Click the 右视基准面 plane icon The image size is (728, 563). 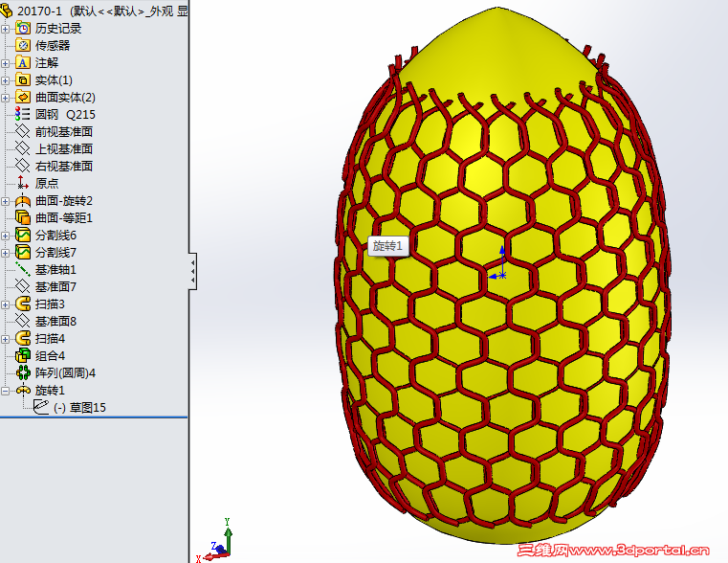[23, 166]
